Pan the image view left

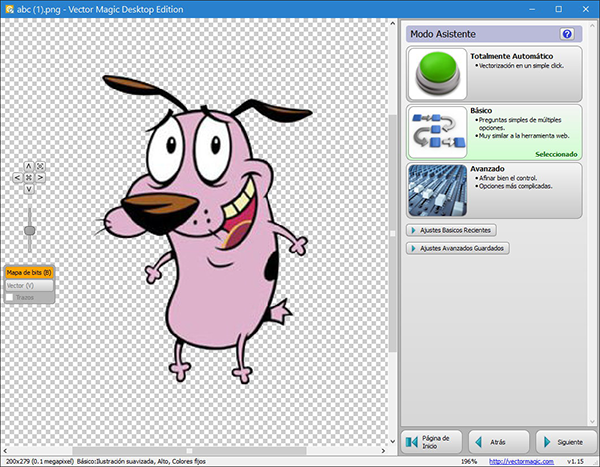(17, 178)
